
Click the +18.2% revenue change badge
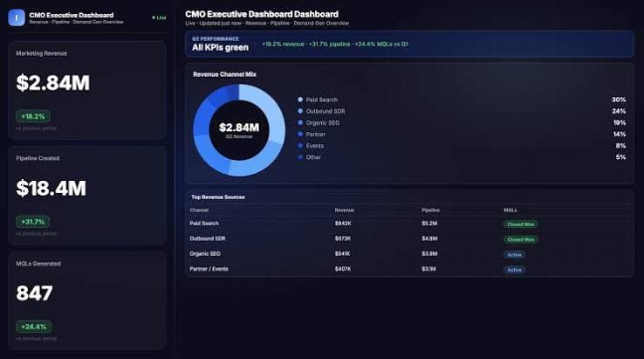click(33, 116)
